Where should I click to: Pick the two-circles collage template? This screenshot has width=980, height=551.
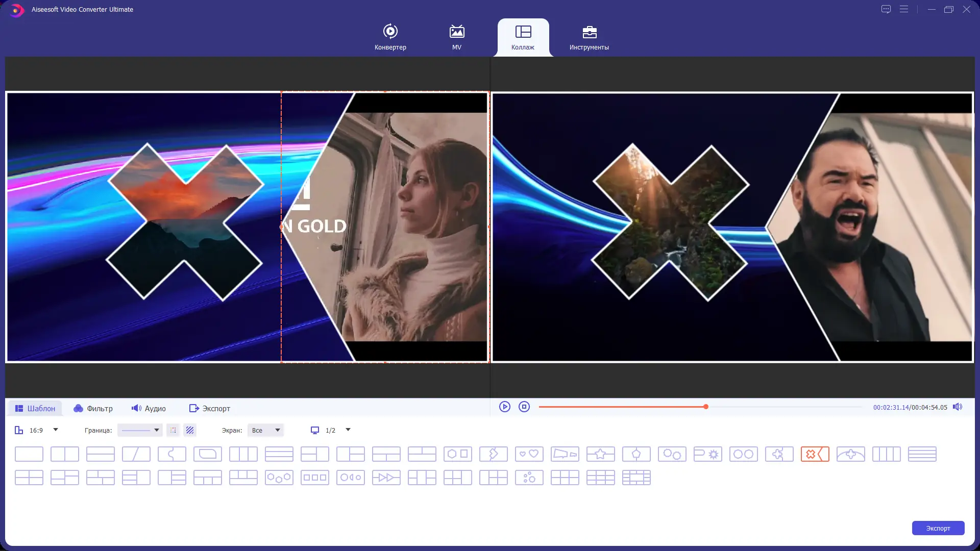click(743, 454)
